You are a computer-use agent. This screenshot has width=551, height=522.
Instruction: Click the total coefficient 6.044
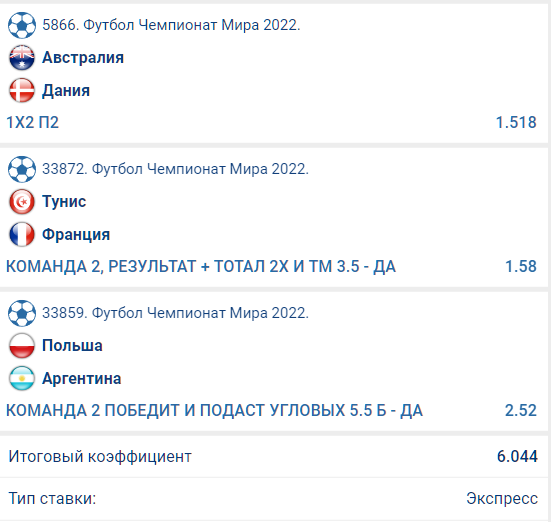(x=517, y=456)
